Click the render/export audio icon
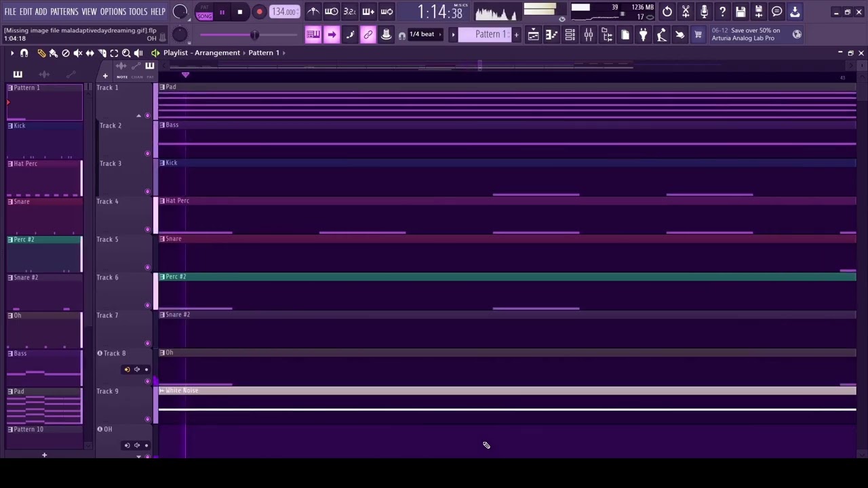The width and height of the screenshot is (868, 488). point(759,12)
